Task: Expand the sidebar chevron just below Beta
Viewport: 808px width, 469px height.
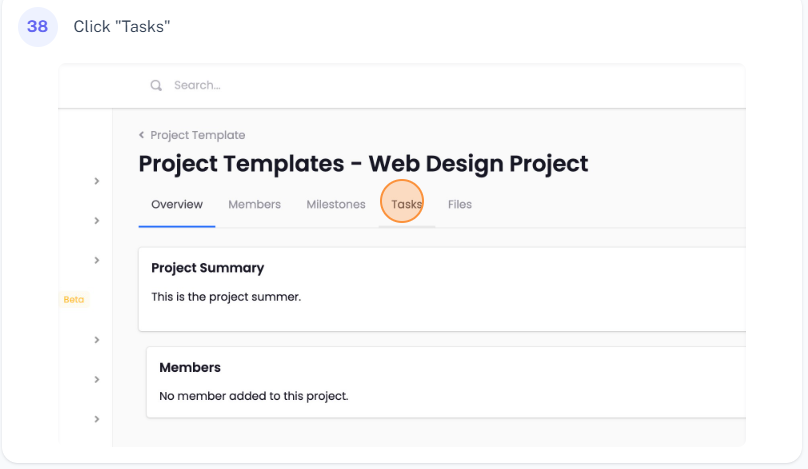Action: [x=97, y=340]
